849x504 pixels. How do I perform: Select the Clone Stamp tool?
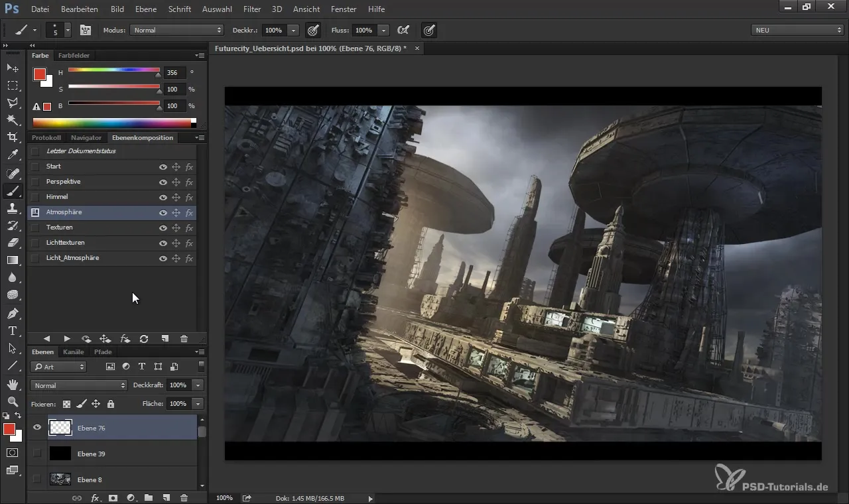coord(13,208)
